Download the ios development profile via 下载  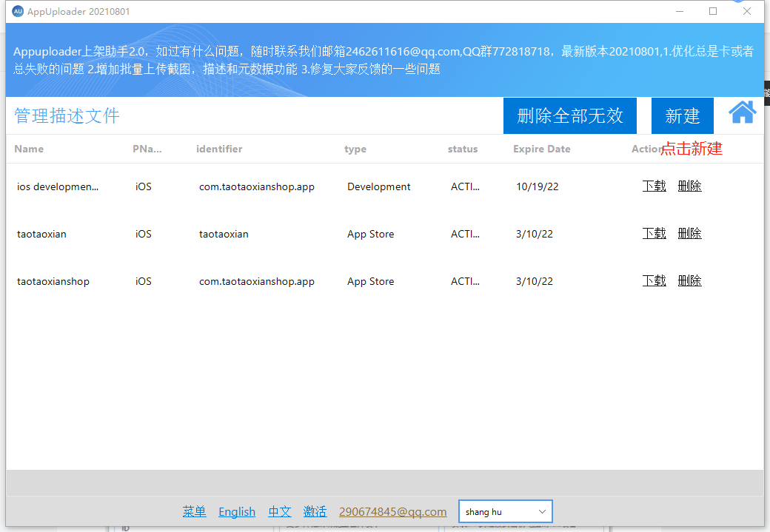click(654, 186)
